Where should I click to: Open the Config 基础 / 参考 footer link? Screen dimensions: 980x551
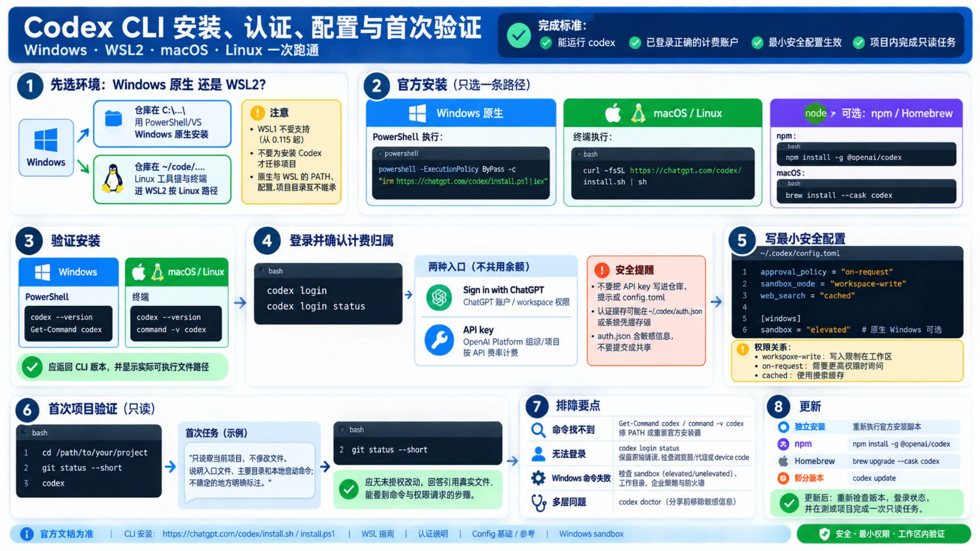pyautogui.click(x=503, y=534)
